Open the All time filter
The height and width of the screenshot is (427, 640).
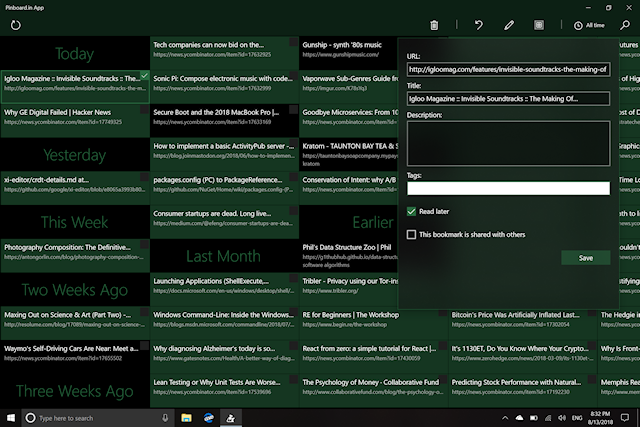589,25
